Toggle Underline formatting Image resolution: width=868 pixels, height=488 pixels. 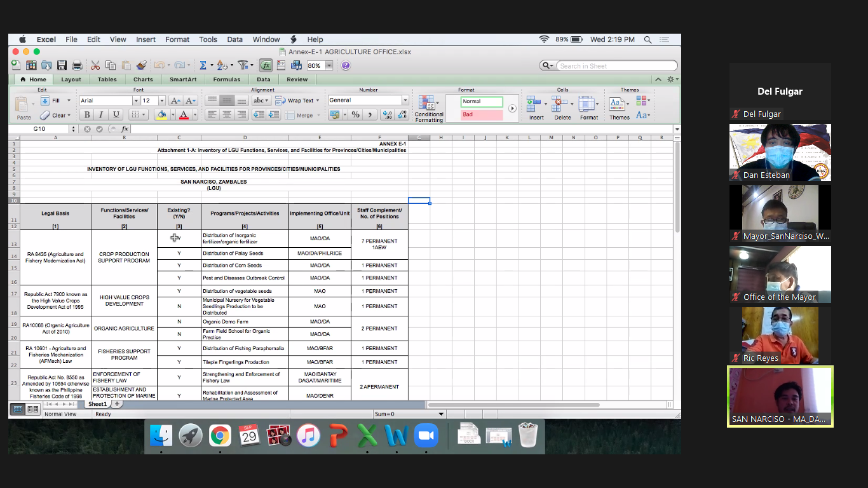[116, 115]
